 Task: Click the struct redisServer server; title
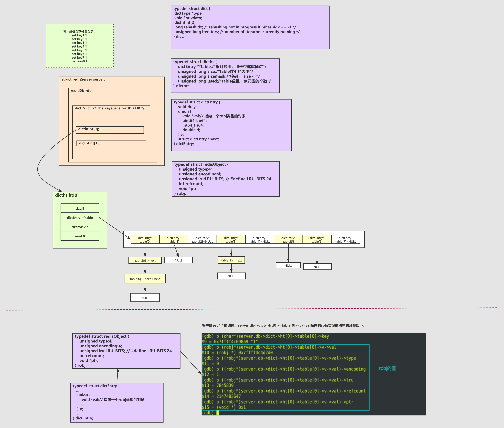tap(83, 79)
